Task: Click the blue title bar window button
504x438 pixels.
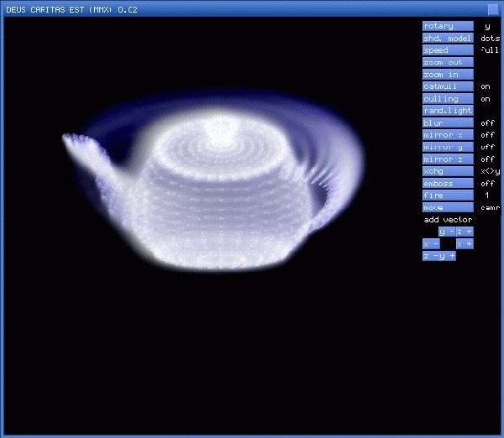Action: point(492,9)
